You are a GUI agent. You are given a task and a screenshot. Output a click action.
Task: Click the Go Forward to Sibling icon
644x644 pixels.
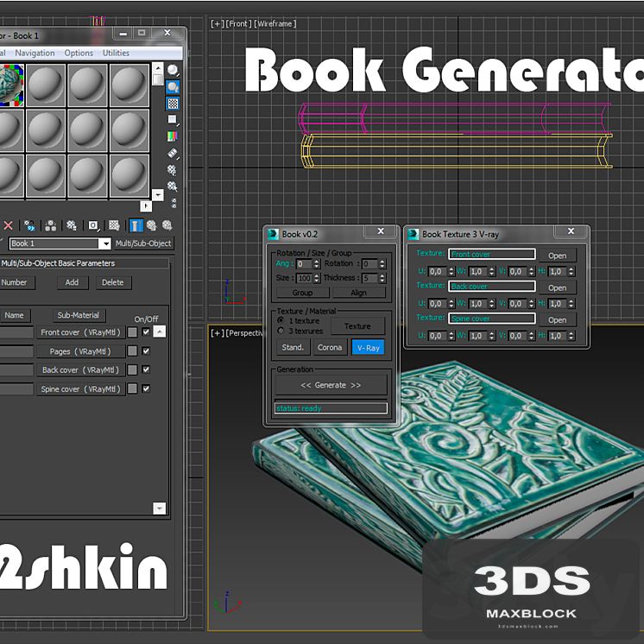pyautogui.click(x=167, y=225)
